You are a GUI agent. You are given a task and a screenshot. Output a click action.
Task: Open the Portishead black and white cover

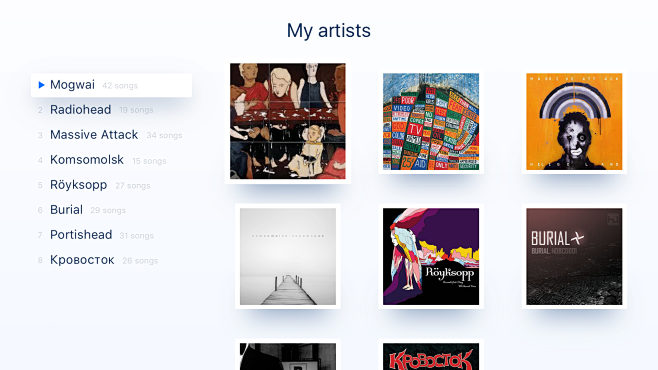(288, 357)
